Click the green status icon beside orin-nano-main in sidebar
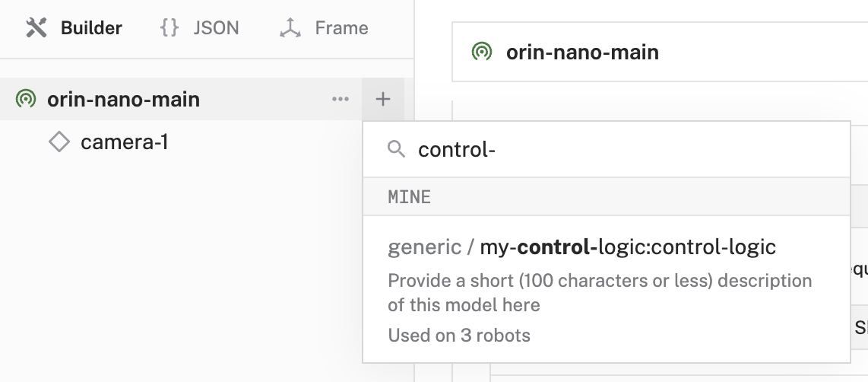The height and width of the screenshot is (382, 868). pos(26,99)
